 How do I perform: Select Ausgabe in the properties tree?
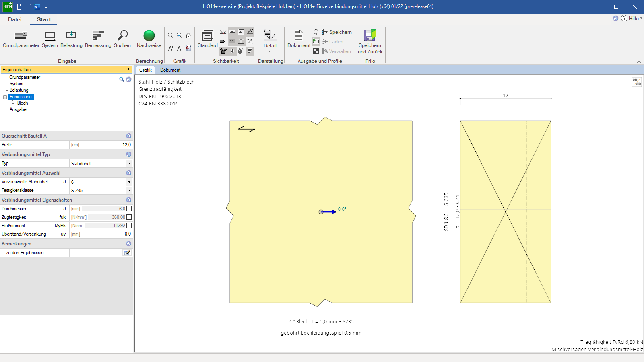(x=18, y=109)
